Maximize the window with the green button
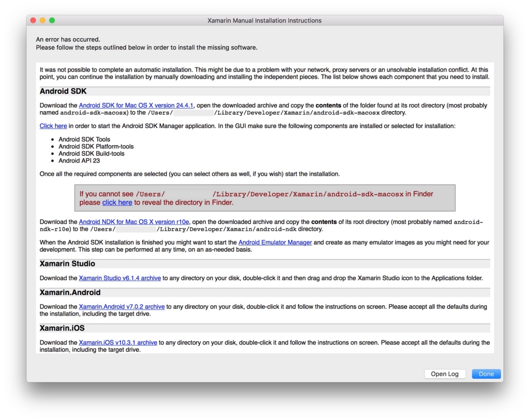This screenshot has width=530, height=420. (52, 20)
